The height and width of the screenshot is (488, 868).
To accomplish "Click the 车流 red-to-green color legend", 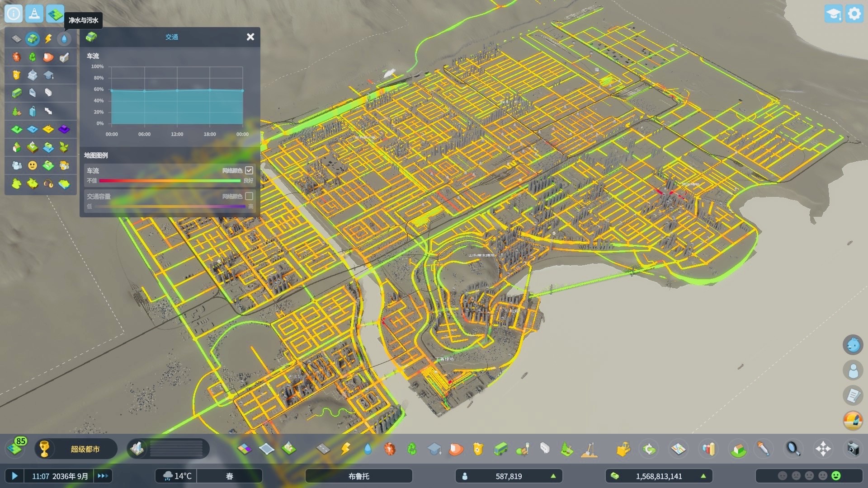I will pyautogui.click(x=170, y=181).
